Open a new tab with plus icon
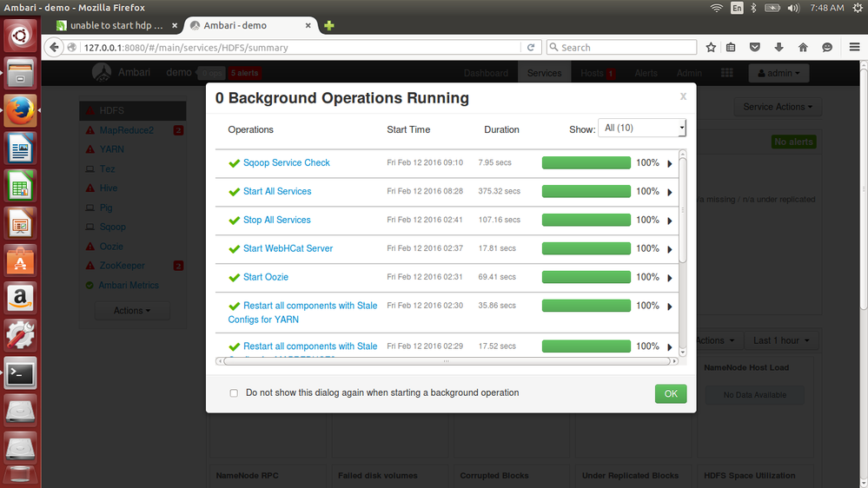 pos(328,26)
